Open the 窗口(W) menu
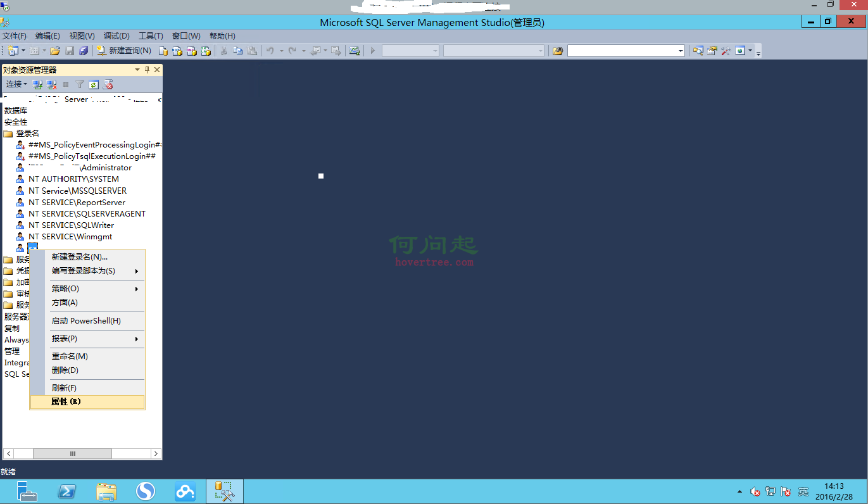This screenshot has height=504, width=868. pos(186,36)
